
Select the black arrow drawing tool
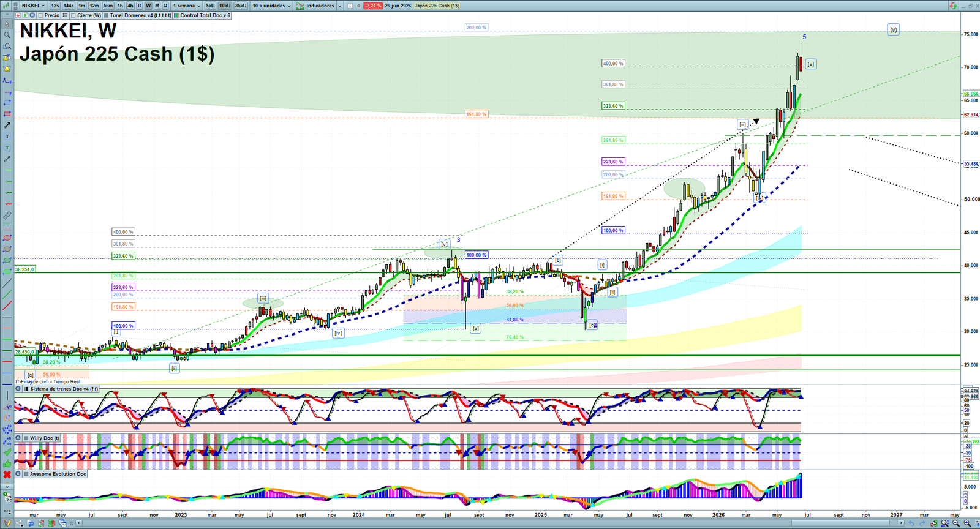pos(7,125)
